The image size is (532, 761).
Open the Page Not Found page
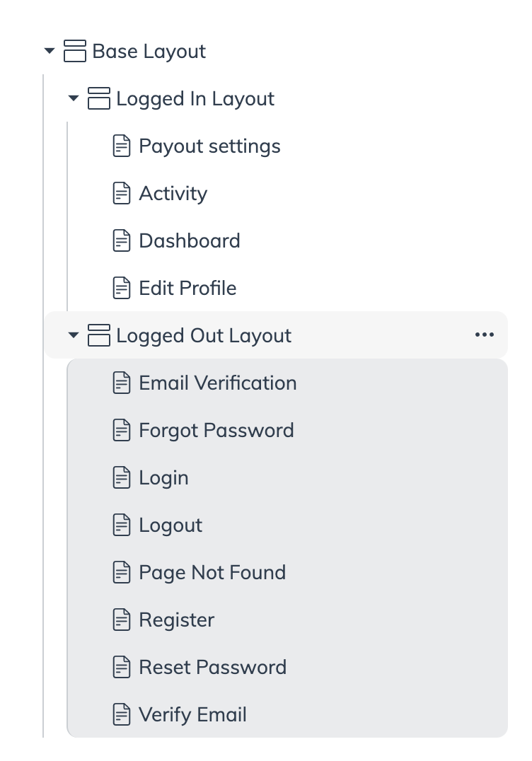click(212, 573)
